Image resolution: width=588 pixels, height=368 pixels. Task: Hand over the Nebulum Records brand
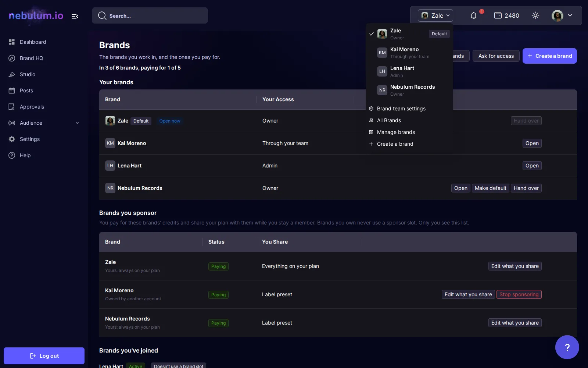pos(526,188)
